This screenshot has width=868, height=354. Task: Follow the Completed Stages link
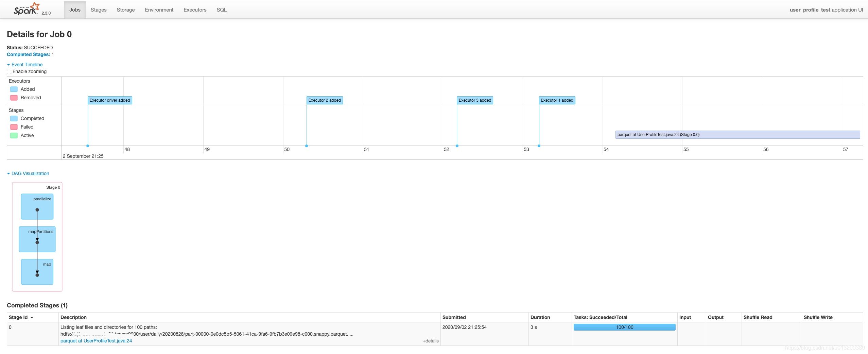(x=29, y=54)
